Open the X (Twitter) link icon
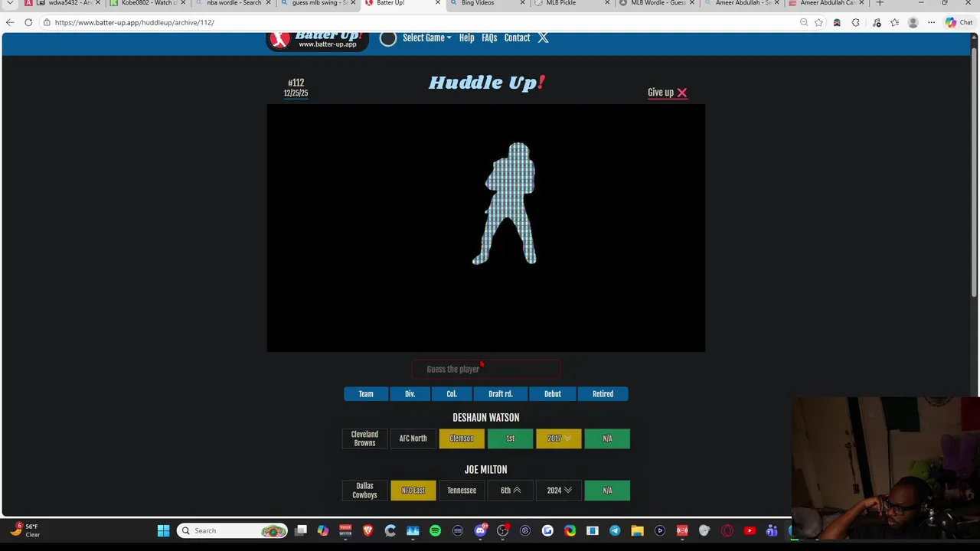 tap(543, 37)
